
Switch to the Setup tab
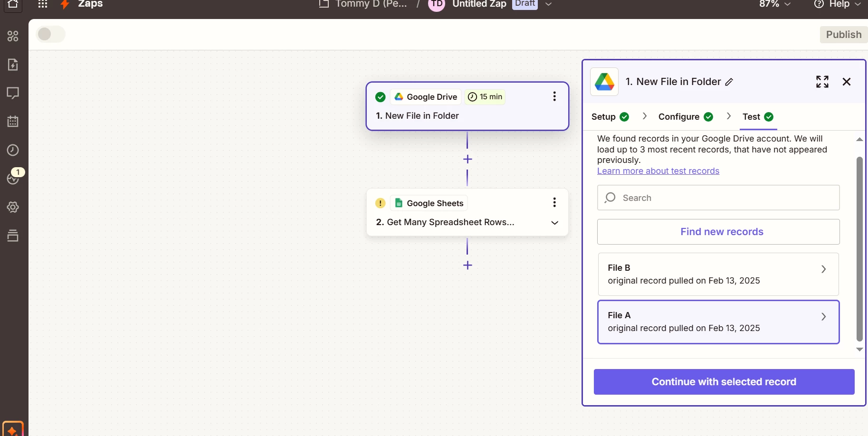[610, 117]
